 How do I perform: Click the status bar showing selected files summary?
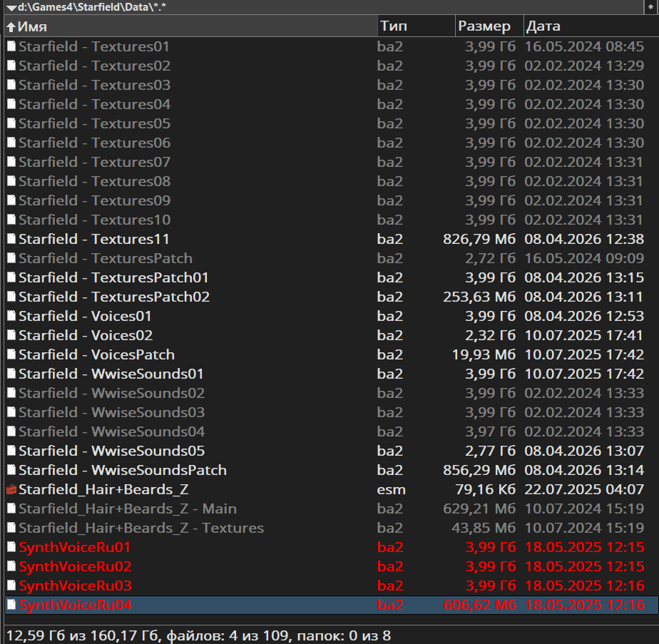tap(198, 635)
